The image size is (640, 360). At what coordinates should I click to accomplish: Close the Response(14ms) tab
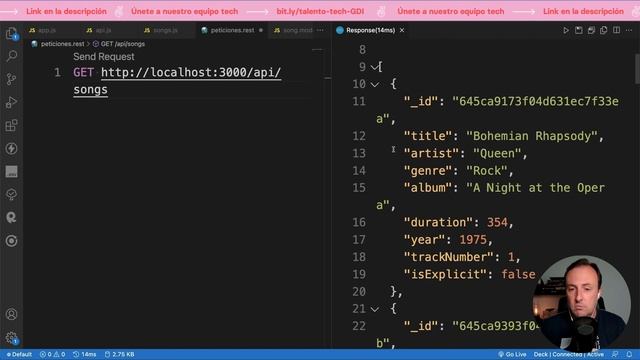click(x=402, y=30)
